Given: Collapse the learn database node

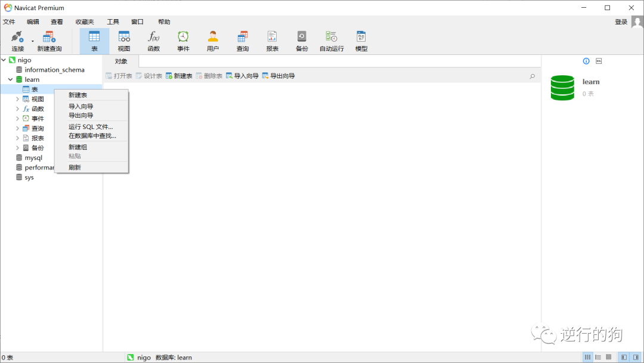Looking at the screenshot, I should [x=11, y=79].
